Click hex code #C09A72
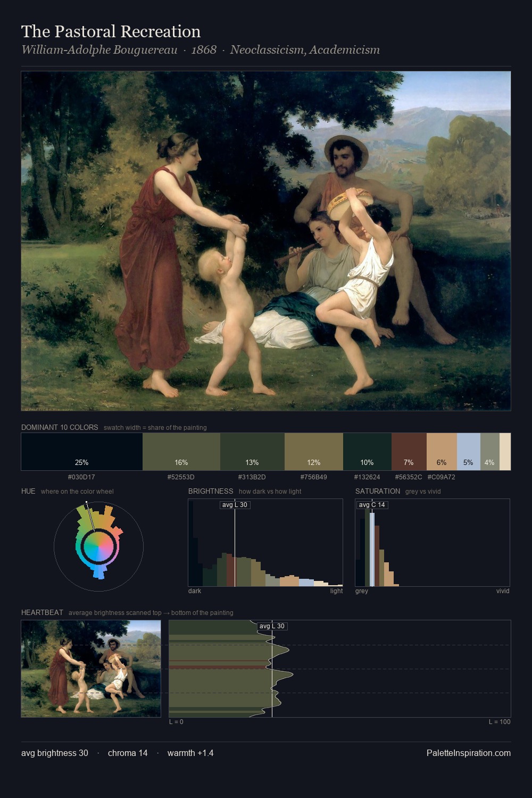Viewport: 532px width, 798px height. click(x=442, y=477)
